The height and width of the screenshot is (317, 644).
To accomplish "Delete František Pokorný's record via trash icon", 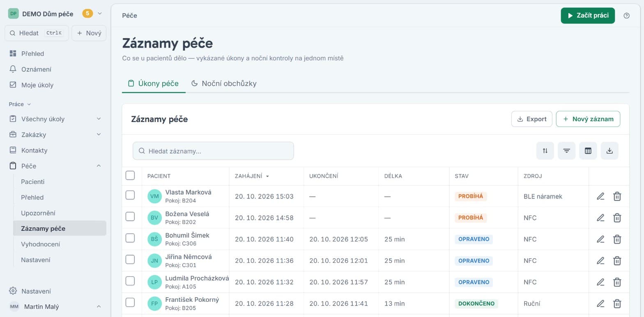I will click(x=617, y=303).
